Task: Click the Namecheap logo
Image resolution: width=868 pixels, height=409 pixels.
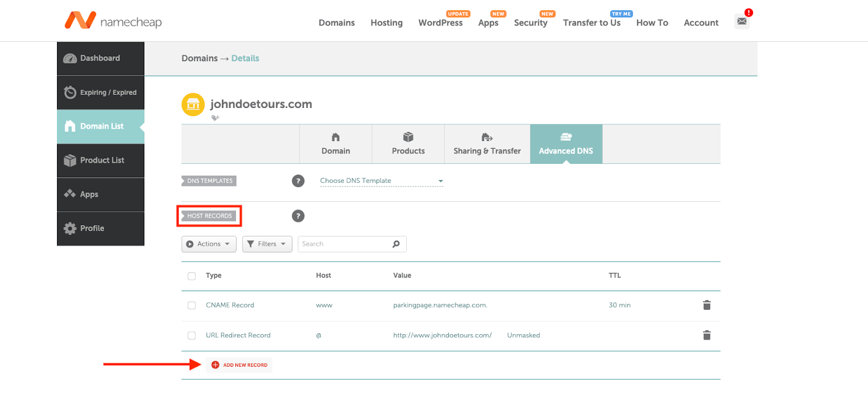Action: pos(113,21)
